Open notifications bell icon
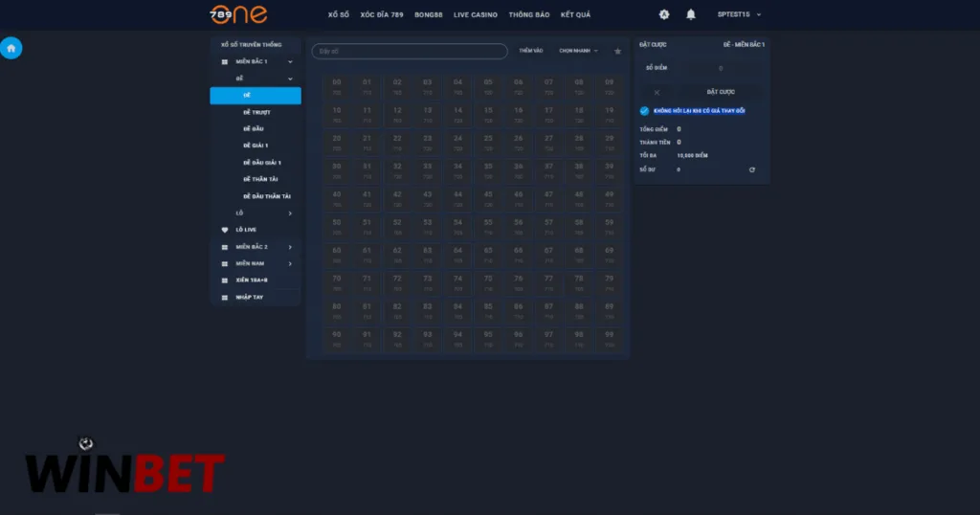 (691, 14)
